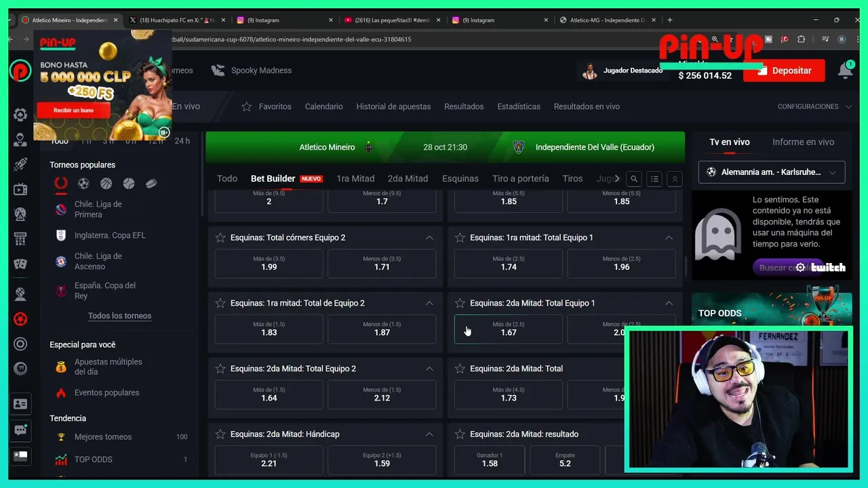Click Recibir un bono button on banner
This screenshot has width=868, height=488.
pos(73,110)
